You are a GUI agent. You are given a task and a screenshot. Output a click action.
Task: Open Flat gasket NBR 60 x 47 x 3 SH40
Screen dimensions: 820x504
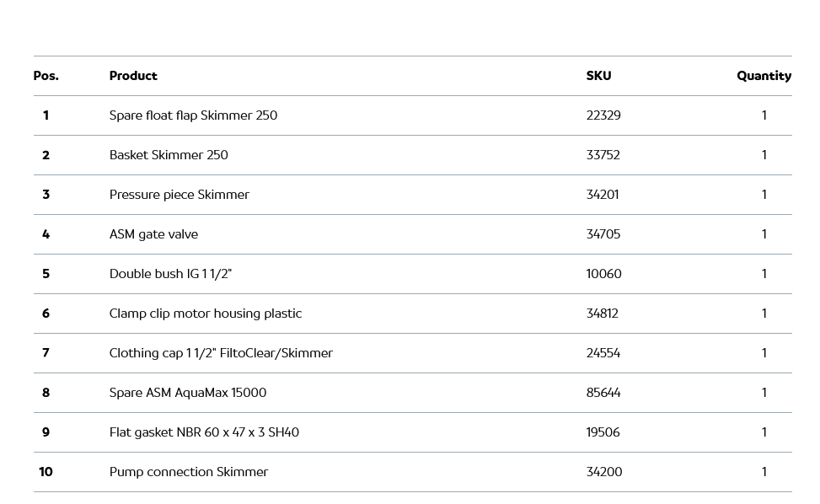tap(204, 432)
